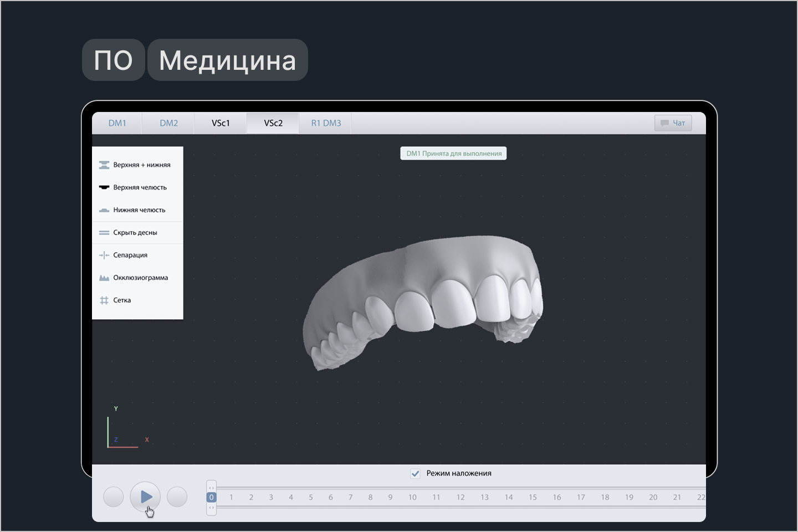This screenshot has height=532, width=798.
Task: Show only Верхняя челюсть (upper jaw)
Action: [x=139, y=187]
